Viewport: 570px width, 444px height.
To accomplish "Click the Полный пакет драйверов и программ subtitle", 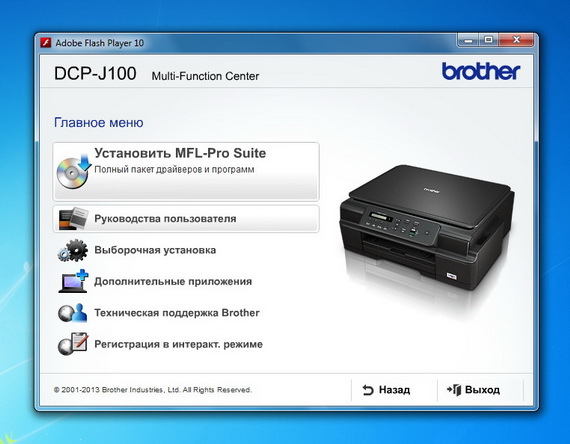I will pyautogui.click(x=174, y=169).
